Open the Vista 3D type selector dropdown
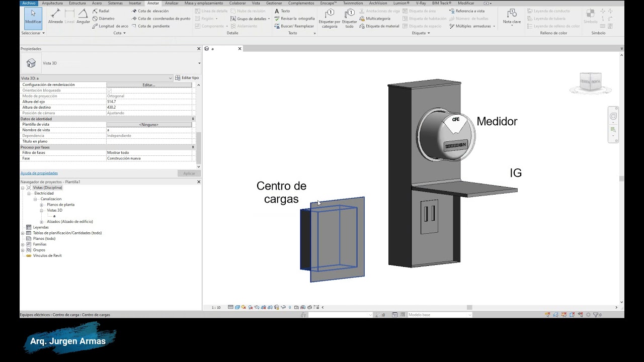This screenshot has height=362, width=644. click(199, 63)
